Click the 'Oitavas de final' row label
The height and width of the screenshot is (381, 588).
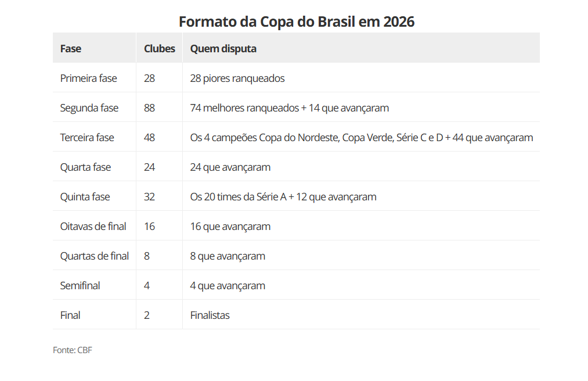93,227
